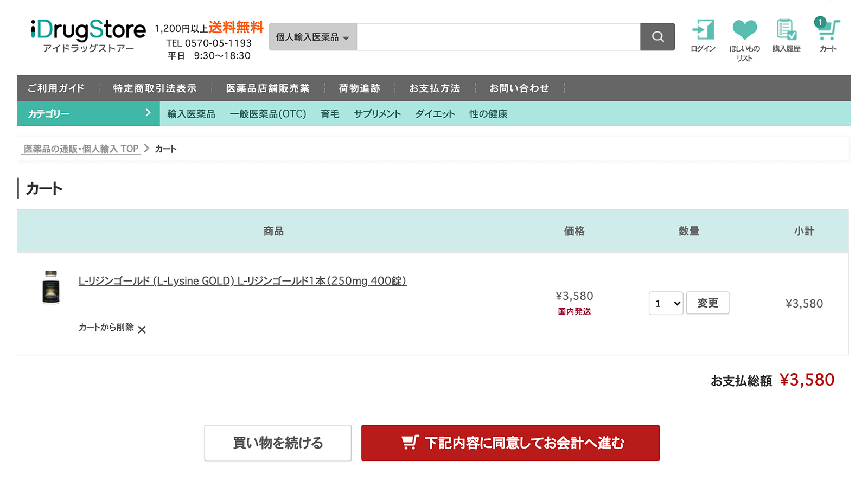Select 性の健康 category link

click(488, 114)
